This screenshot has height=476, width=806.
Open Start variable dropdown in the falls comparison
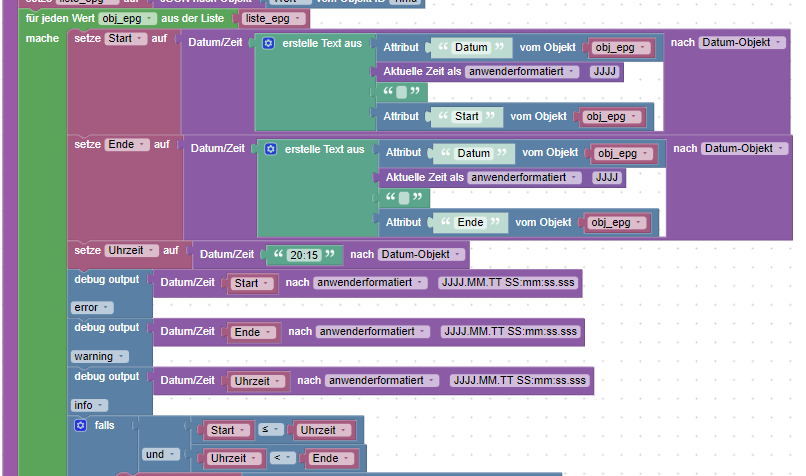[229, 430]
